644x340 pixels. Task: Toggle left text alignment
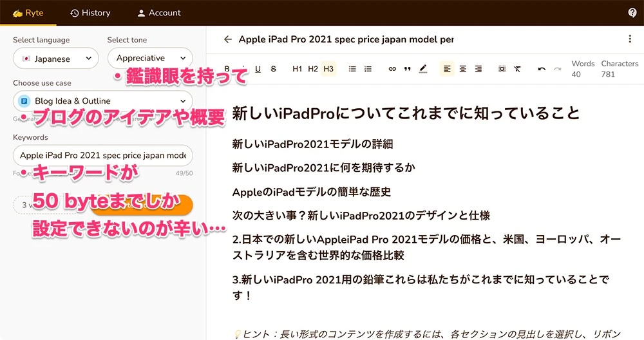pyautogui.click(x=448, y=69)
